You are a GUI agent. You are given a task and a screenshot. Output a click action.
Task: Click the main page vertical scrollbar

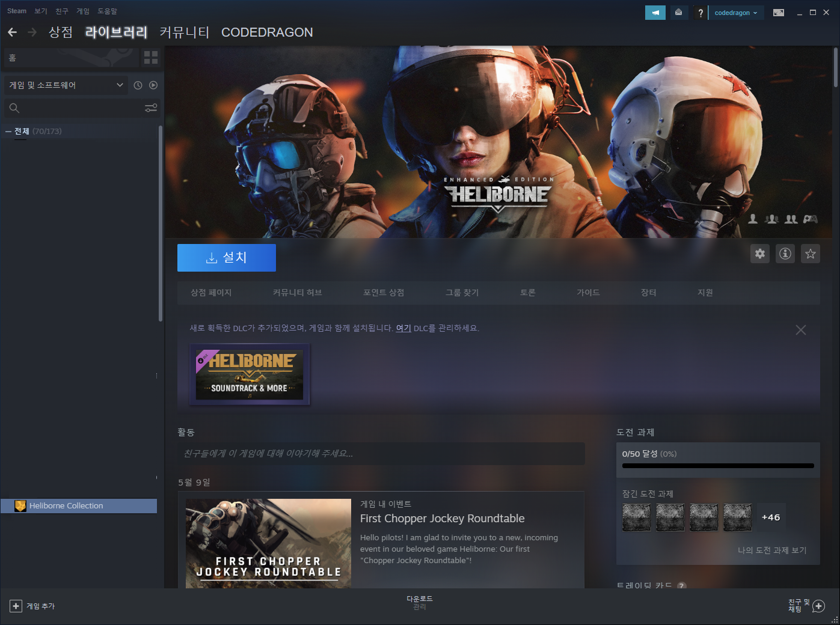click(835, 67)
